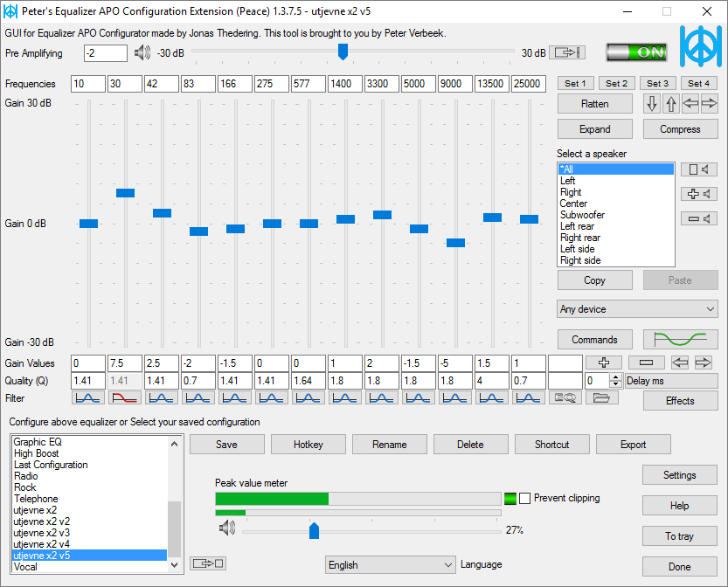The image size is (728, 587).
Task: Click the volume speaker icon near peak meter
Action: point(227,528)
